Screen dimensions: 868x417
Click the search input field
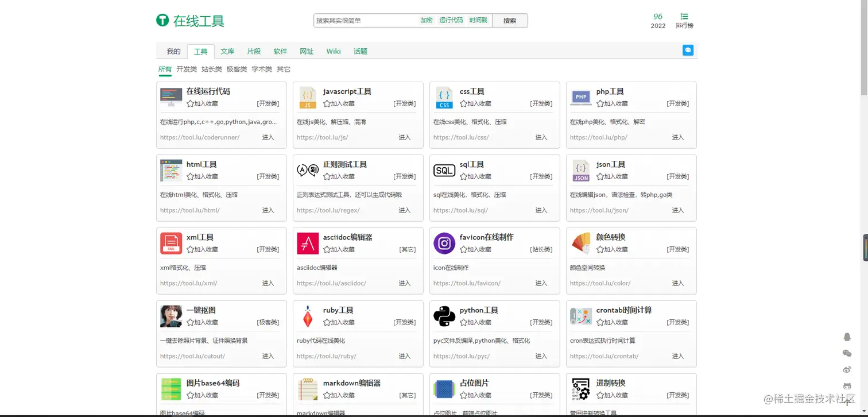365,21
